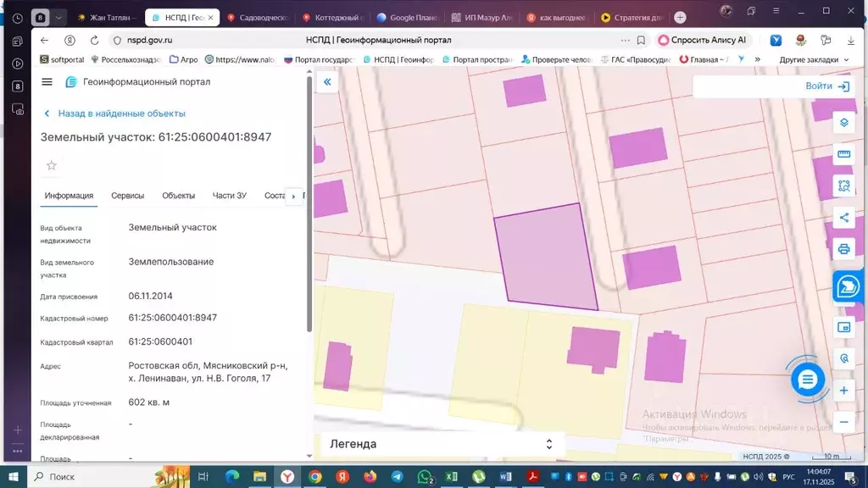Click the Войти login button

point(826,86)
